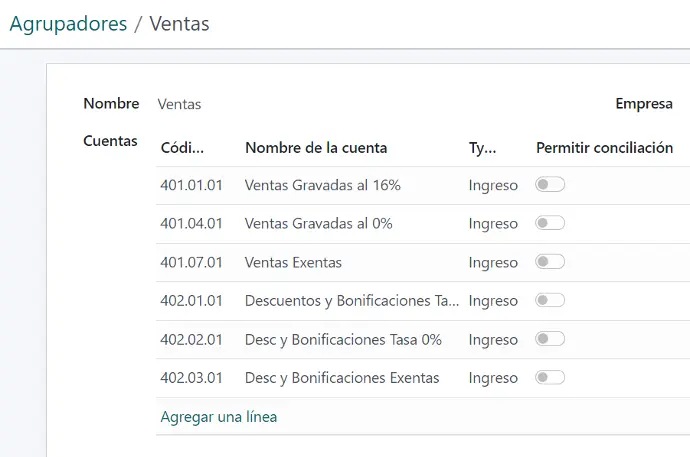Enable reconciliation for Desc y Bonificaciones Exentas
Viewport: 690px width, 457px height.
point(550,377)
